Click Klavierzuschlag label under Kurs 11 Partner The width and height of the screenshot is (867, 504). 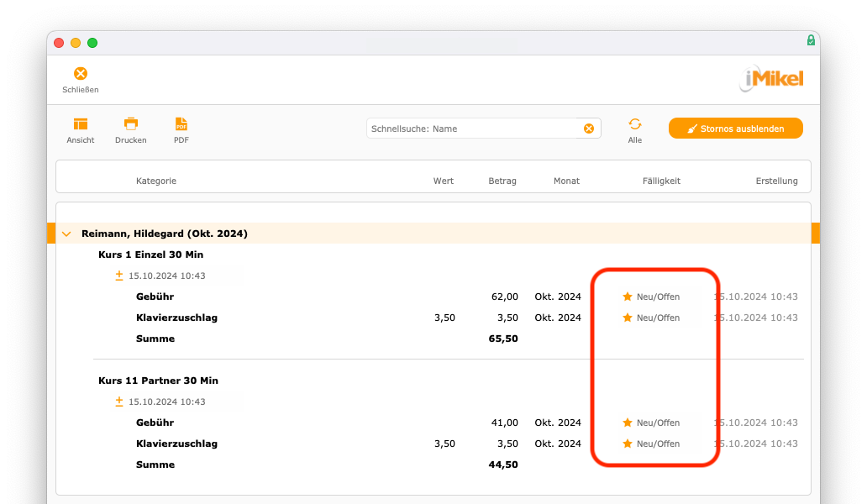pos(177,444)
